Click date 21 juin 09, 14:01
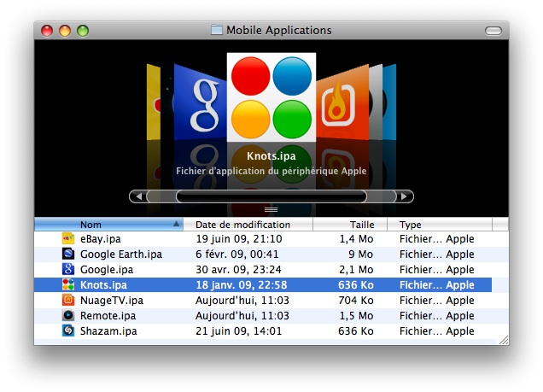Screen dimensions: 543x392 tap(238, 331)
